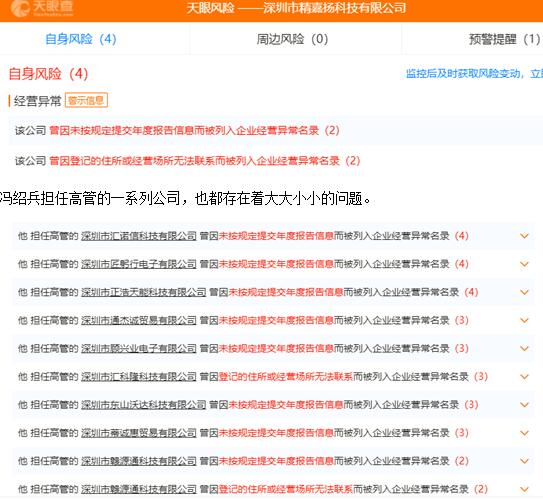Open 深圳市赣源通科技有限公司 link in 住所无法联系 row
The width and height of the screenshot is (543, 500).
pos(139,489)
